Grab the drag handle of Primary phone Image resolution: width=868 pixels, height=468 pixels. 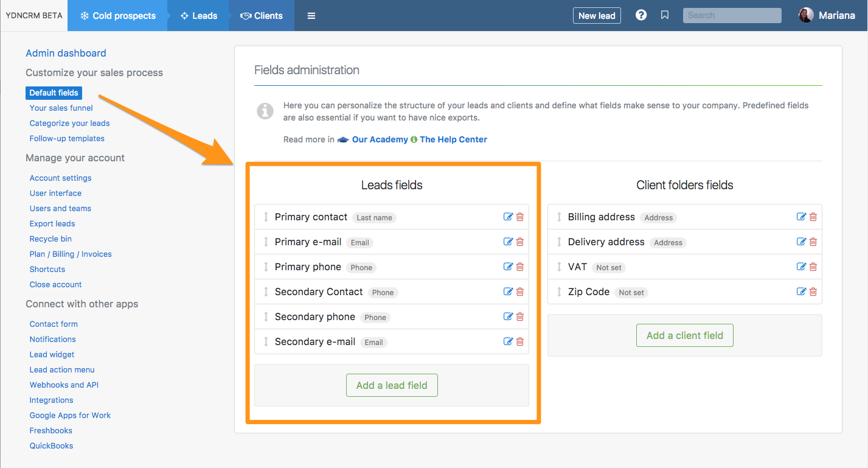click(x=266, y=267)
